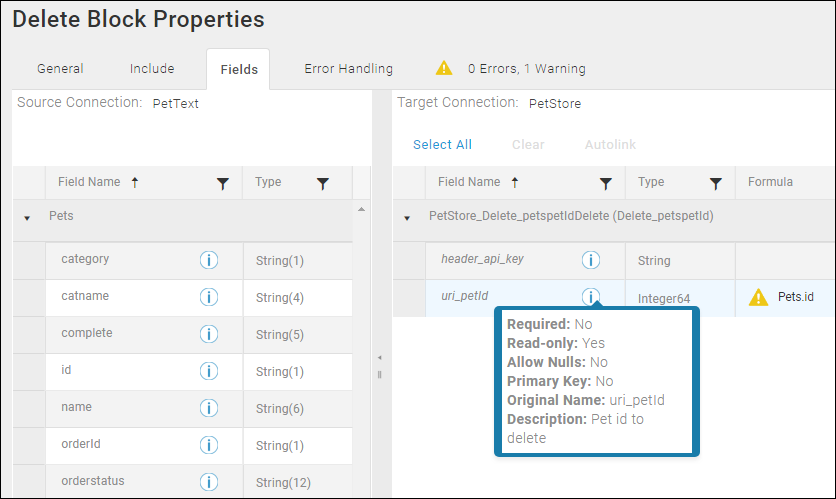This screenshot has height=499, width=836.
Task: Open info icon next to catname field
Action: coord(209,297)
